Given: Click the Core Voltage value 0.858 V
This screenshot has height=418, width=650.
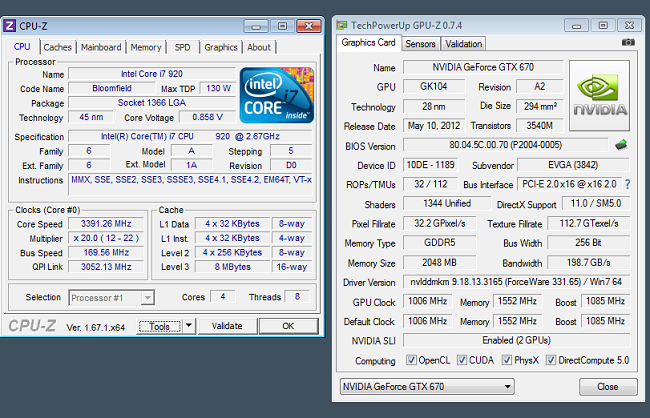Looking at the screenshot, I should coord(207,117).
